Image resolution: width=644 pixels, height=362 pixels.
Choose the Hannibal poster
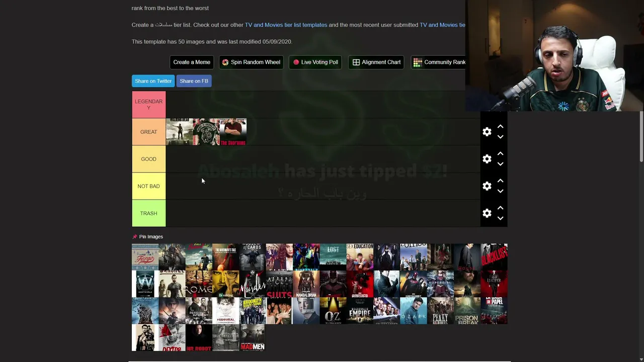[225, 311]
